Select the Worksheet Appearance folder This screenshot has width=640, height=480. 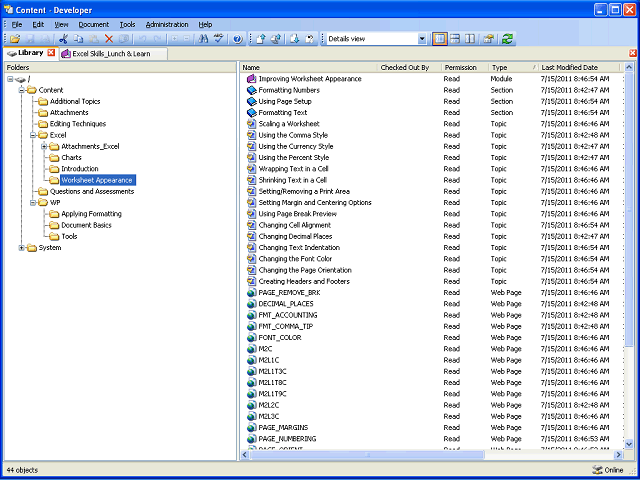click(x=97, y=180)
